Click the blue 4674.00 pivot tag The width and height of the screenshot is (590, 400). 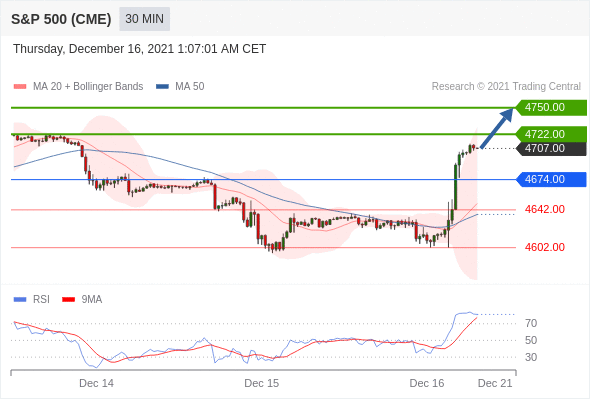(551, 179)
